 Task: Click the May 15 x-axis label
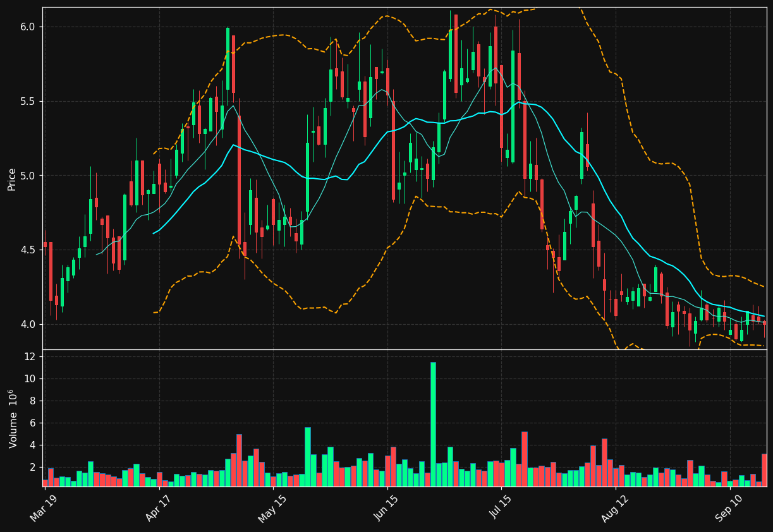point(272,508)
